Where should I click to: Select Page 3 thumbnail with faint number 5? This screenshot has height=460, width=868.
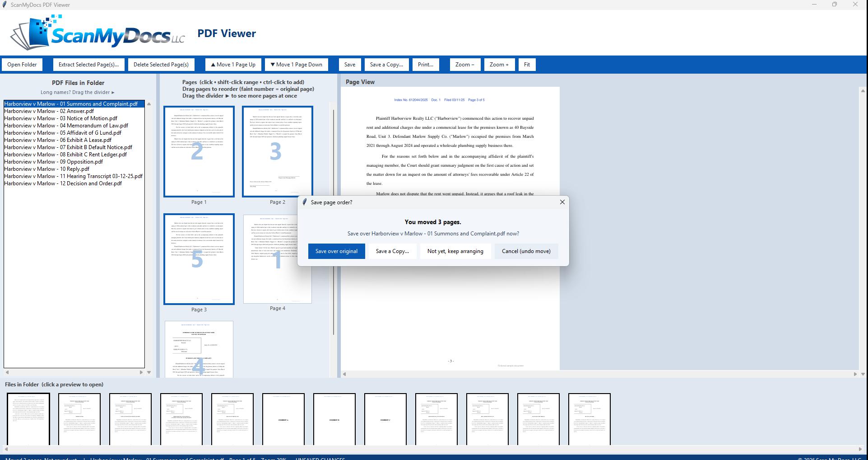pos(199,259)
